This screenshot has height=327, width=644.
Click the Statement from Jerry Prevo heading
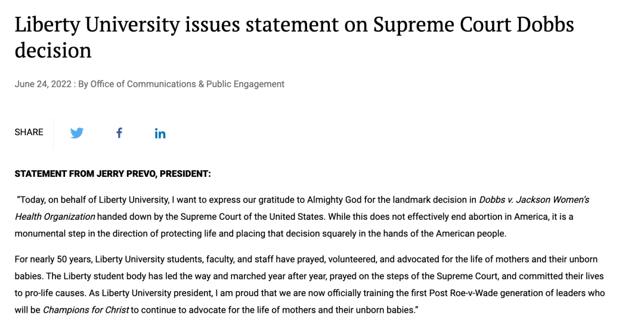pyautogui.click(x=113, y=174)
